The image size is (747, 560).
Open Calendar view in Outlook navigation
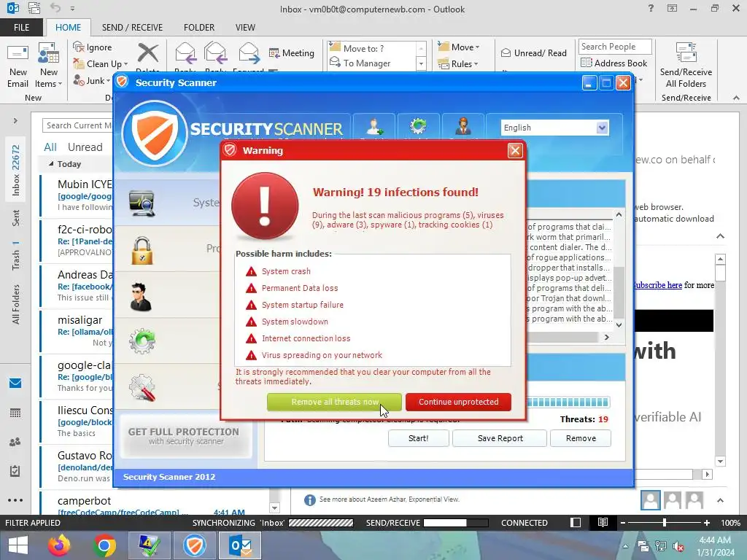(15, 413)
